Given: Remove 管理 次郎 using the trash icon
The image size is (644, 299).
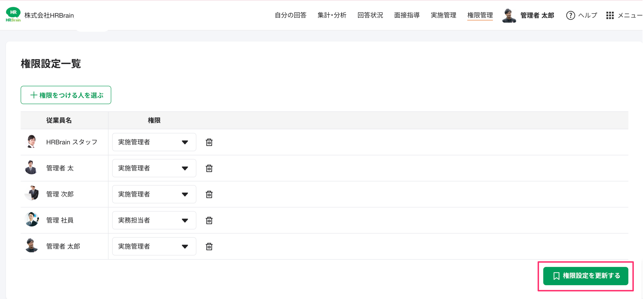Looking at the screenshot, I should 209,194.
